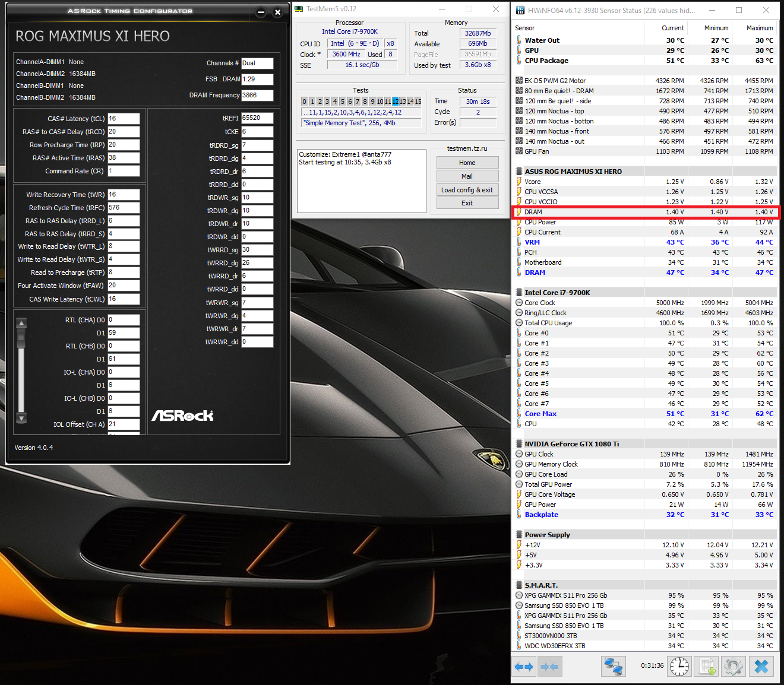Click the thermometer icon beside Backplate
784x685 pixels.
coord(519,515)
